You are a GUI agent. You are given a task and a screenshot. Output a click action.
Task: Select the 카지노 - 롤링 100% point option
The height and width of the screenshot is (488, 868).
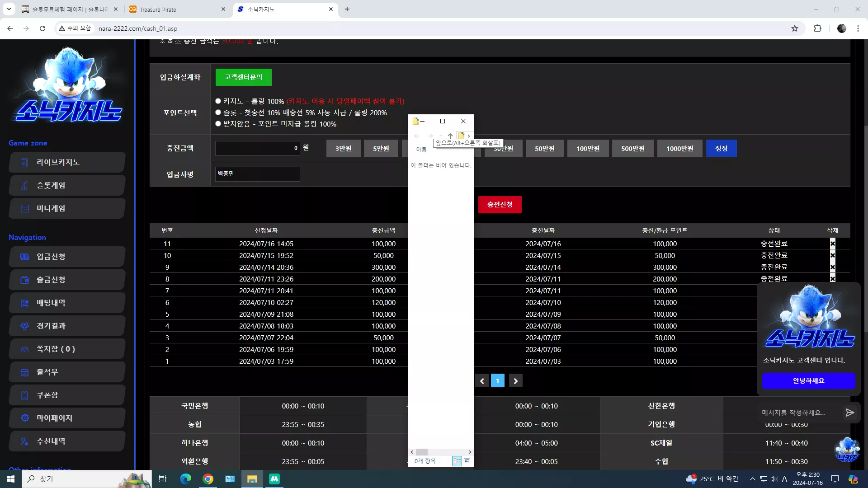218,101
